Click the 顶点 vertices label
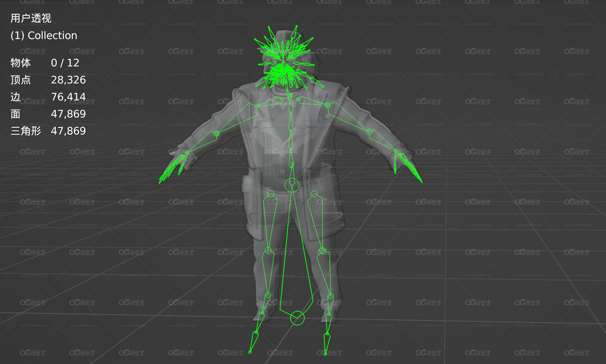 [x=21, y=80]
